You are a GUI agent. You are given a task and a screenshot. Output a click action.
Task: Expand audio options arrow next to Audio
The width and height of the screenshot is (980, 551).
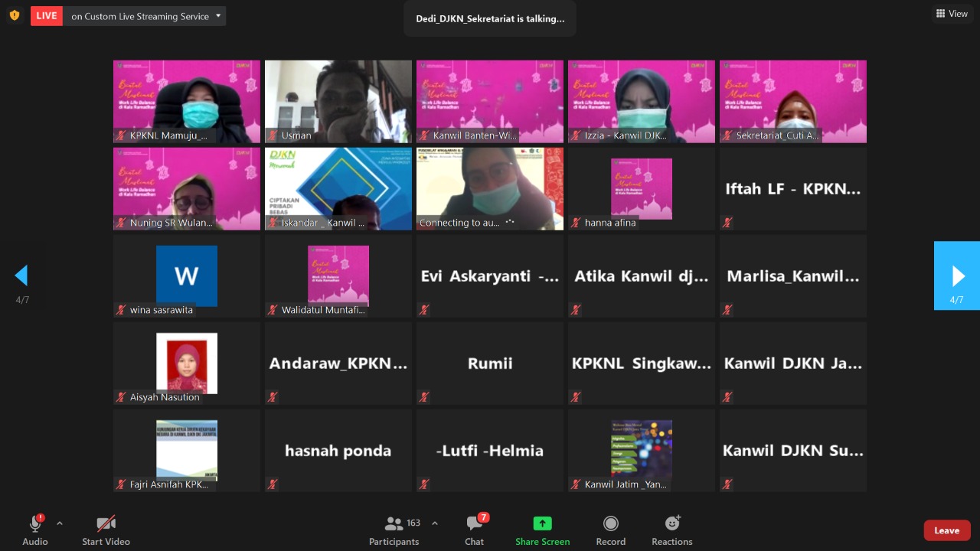[x=60, y=523]
